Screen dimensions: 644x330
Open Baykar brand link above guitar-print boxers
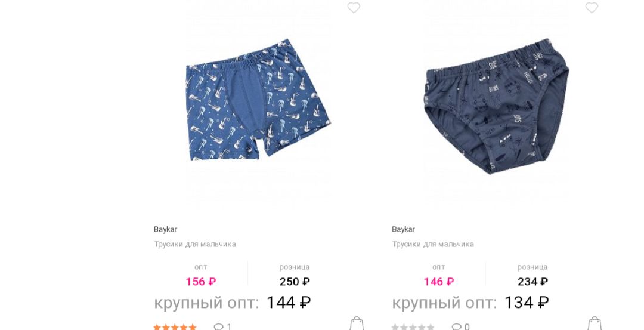pyautogui.click(x=166, y=229)
